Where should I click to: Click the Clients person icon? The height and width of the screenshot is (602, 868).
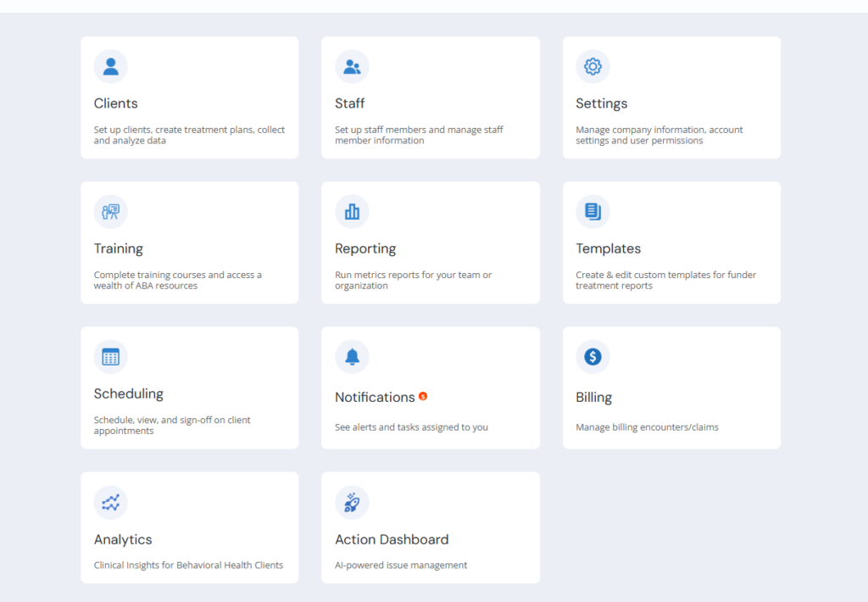tap(111, 66)
